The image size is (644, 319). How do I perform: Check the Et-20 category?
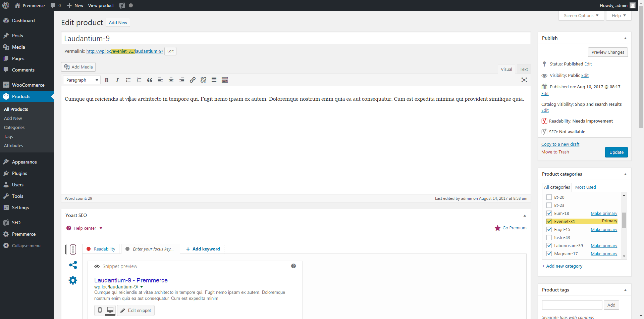[x=549, y=197]
